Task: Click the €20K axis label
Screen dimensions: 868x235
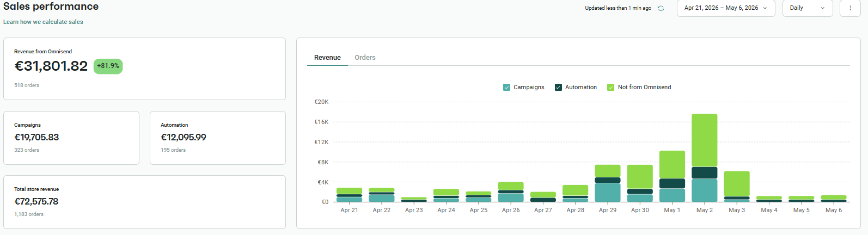Action: coord(321,102)
